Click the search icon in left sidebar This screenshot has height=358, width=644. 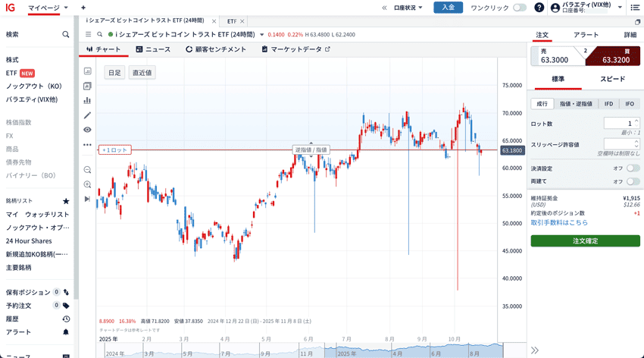(x=66, y=34)
